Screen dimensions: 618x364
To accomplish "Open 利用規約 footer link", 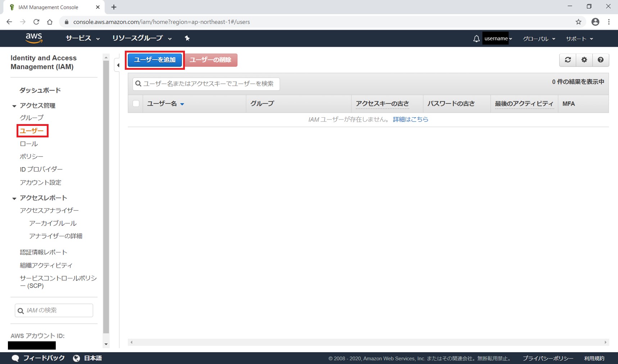I will pos(594,359).
